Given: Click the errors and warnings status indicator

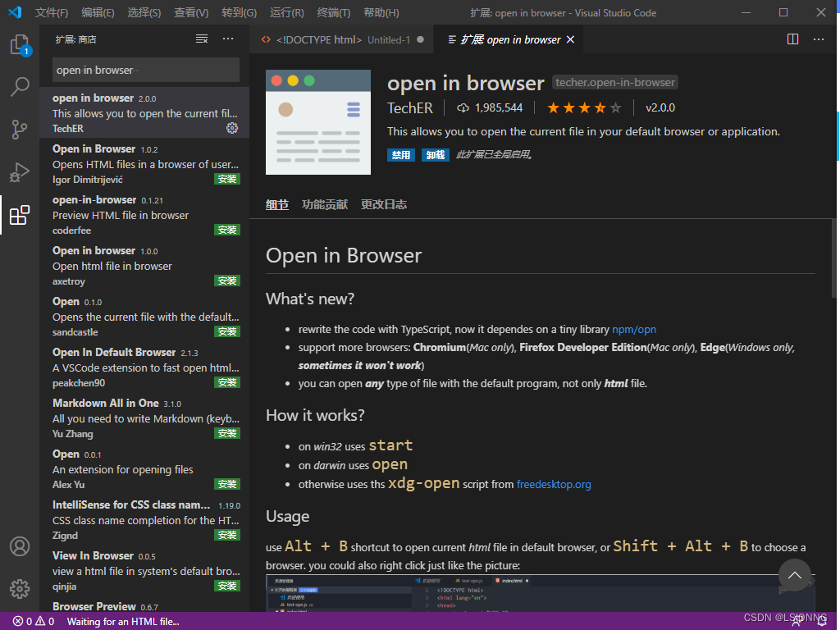Looking at the screenshot, I should tap(34, 622).
